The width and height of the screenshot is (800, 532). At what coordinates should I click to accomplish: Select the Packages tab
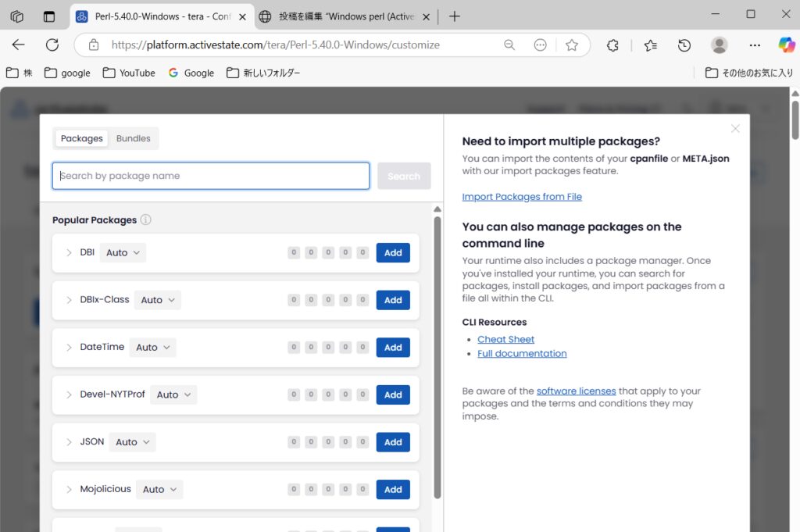tap(82, 138)
